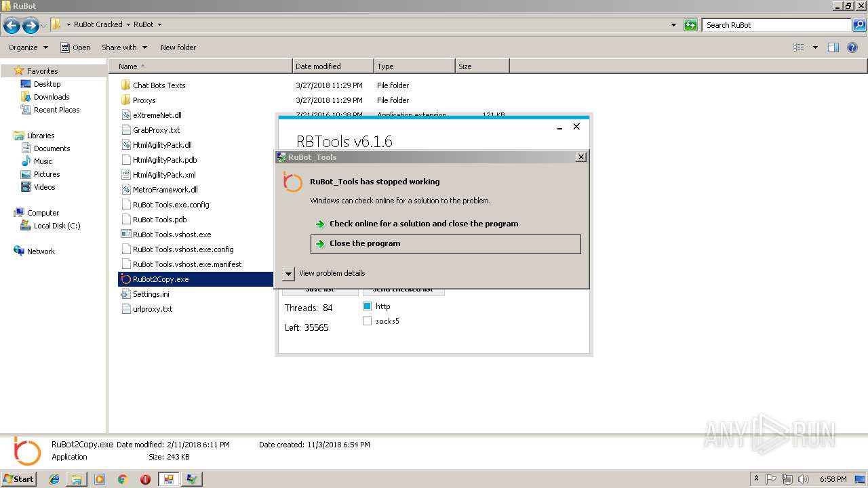The width and height of the screenshot is (868, 488).
Task: Show the preview pane icon
Action: (x=833, y=47)
